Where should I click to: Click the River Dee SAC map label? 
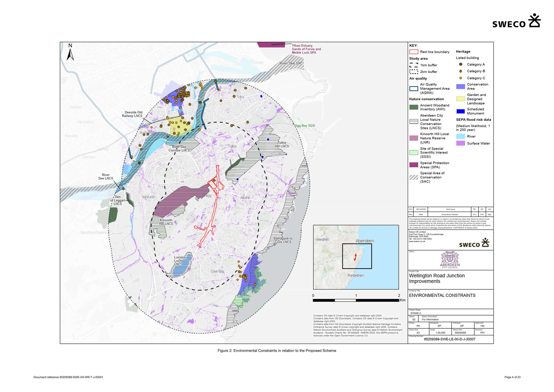(x=291, y=63)
